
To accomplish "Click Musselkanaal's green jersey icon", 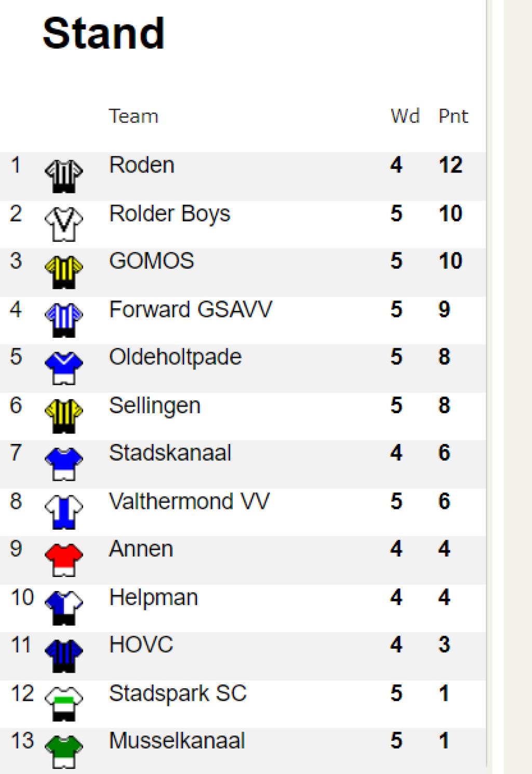I will 63,752.
